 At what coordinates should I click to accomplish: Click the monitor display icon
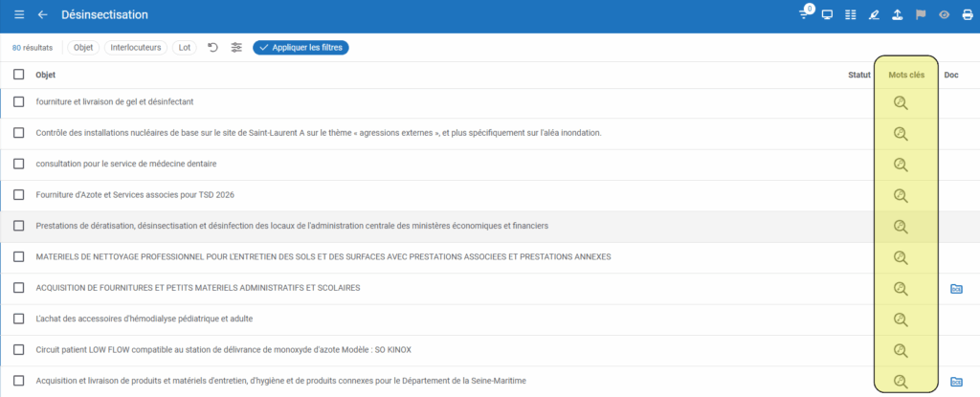[x=827, y=15]
